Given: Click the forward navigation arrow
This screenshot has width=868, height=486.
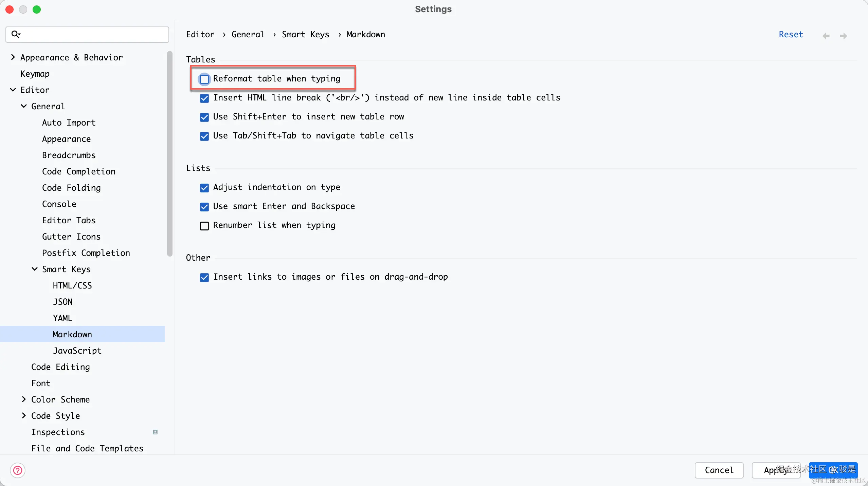Looking at the screenshot, I should click(843, 36).
